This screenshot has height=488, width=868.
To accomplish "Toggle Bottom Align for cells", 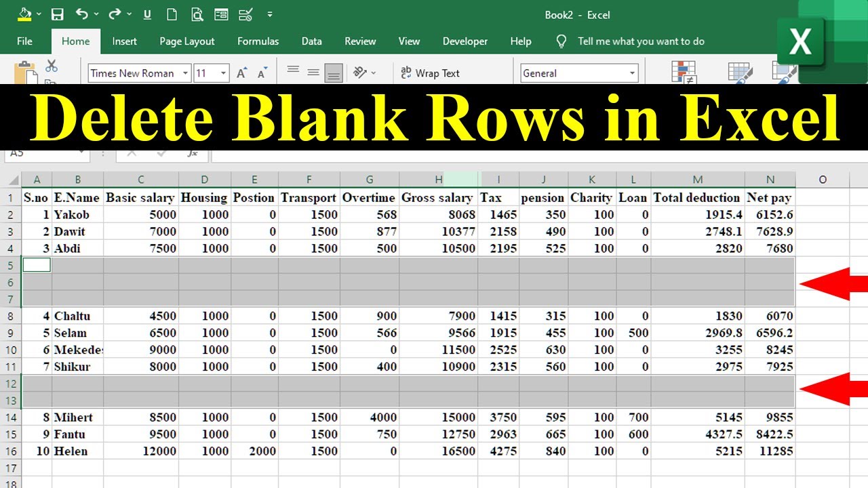I will coord(334,74).
